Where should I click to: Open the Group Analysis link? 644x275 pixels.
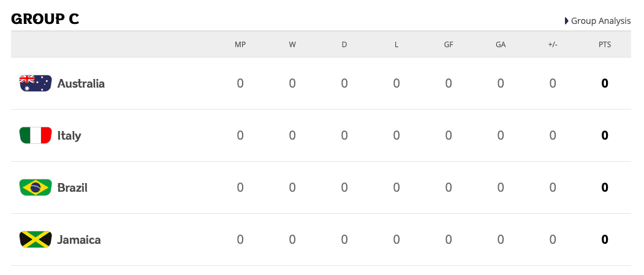(600, 21)
